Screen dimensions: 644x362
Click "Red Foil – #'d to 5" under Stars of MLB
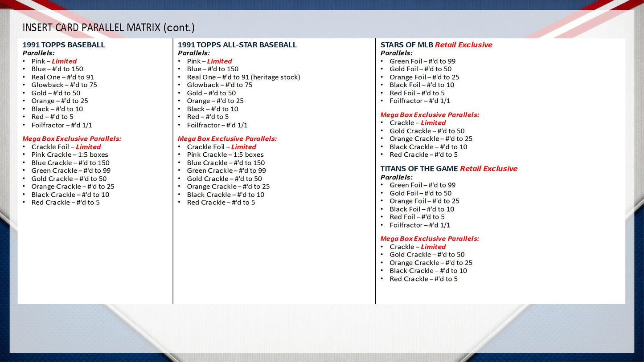(x=418, y=93)
